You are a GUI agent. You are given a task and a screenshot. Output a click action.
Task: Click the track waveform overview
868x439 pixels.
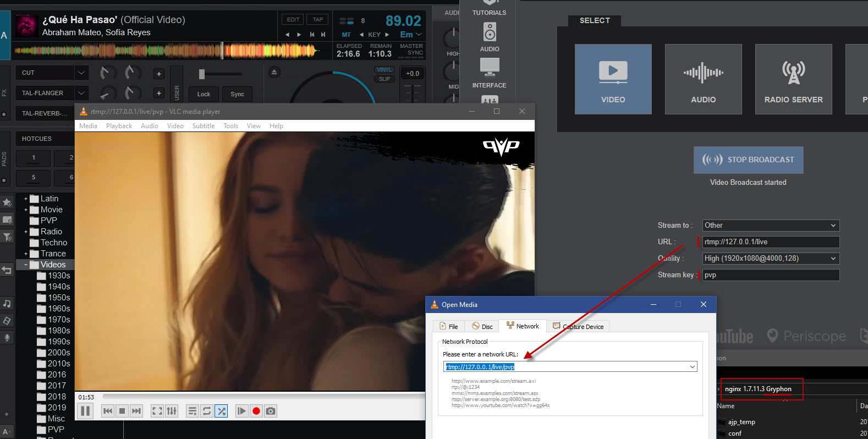[166, 51]
